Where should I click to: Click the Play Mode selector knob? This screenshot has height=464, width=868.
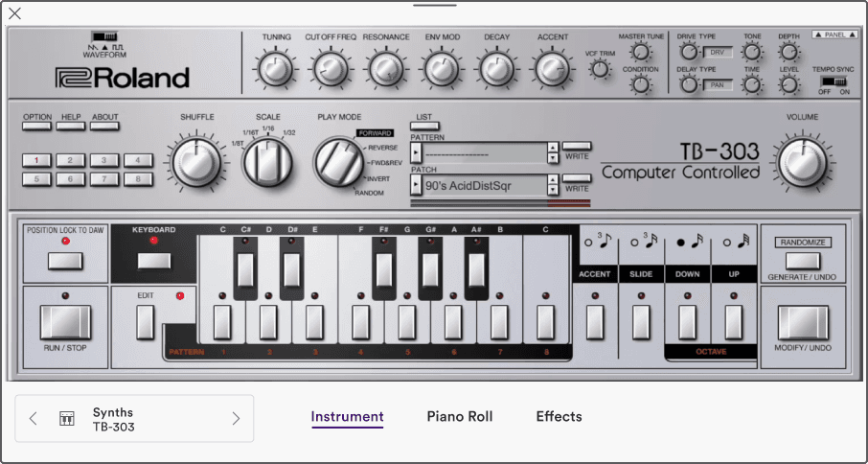click(339, 163)
